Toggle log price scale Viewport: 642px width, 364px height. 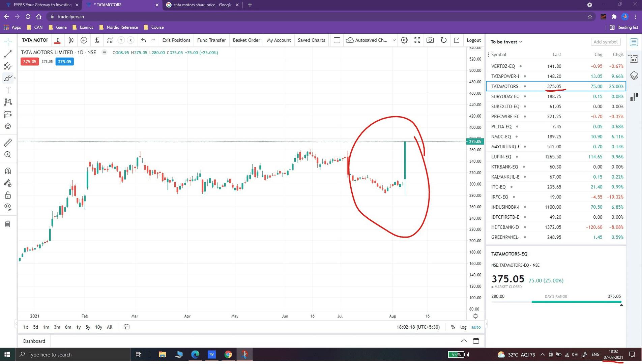pos(463,327)
